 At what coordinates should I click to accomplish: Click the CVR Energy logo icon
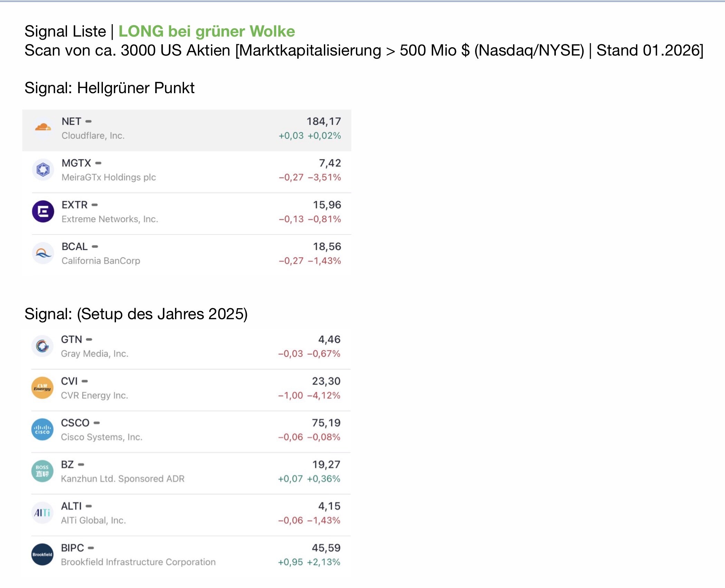point(42,388)
